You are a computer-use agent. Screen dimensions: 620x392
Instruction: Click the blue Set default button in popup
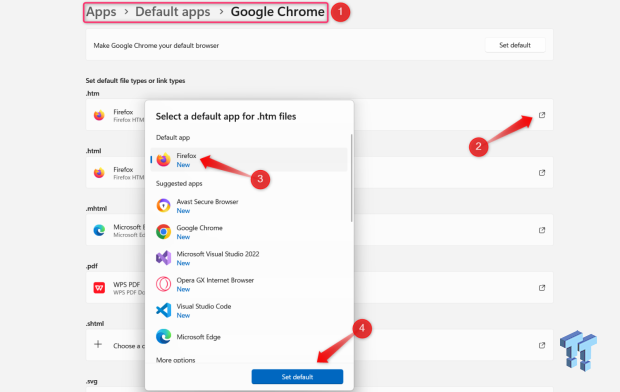click(297, 377)
